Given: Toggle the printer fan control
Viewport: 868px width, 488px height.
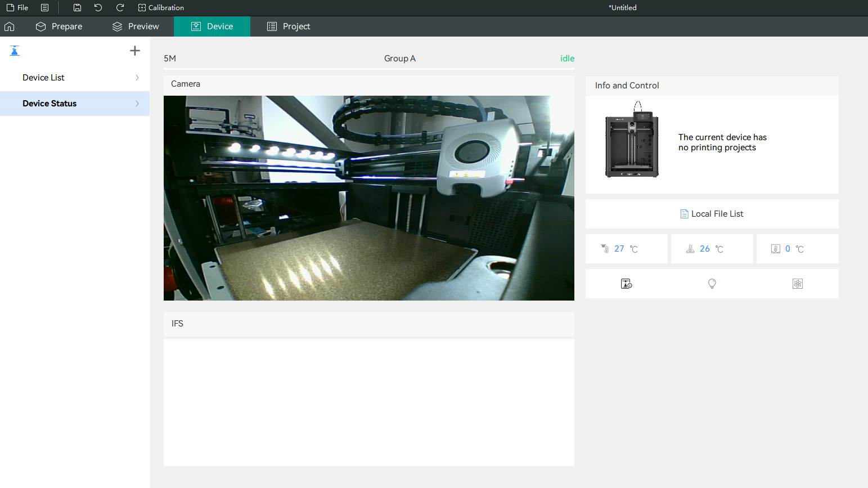Looking at the screenshot, I should (x=797, y=284).
